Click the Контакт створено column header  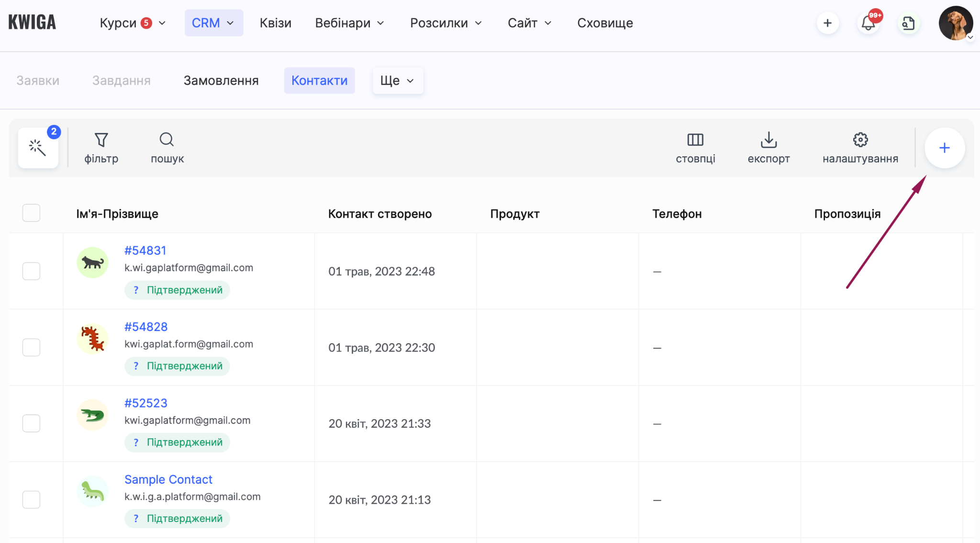click(380, 214)
